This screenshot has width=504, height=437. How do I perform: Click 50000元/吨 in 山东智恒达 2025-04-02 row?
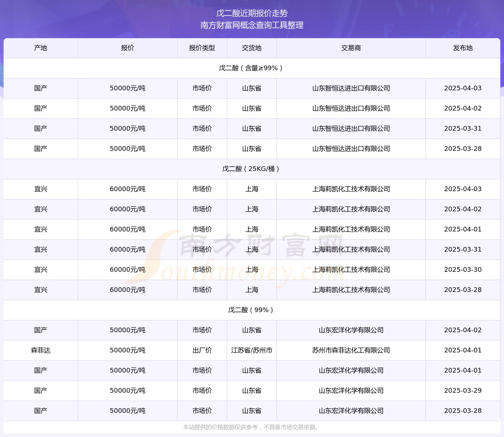pyautogui.click(x=127, y=108)
